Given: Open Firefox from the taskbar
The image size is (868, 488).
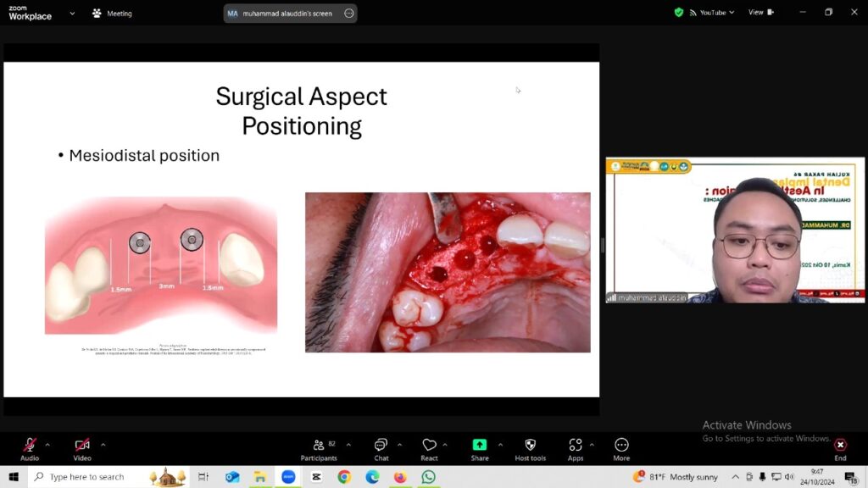Looking at the screenshot, I should tap(400, 476).
